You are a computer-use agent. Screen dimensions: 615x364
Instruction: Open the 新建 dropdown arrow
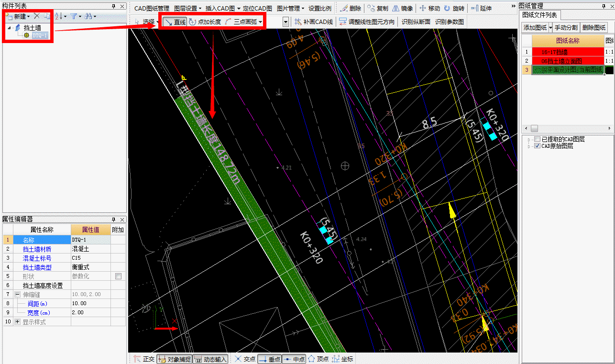tap(28, 16)
